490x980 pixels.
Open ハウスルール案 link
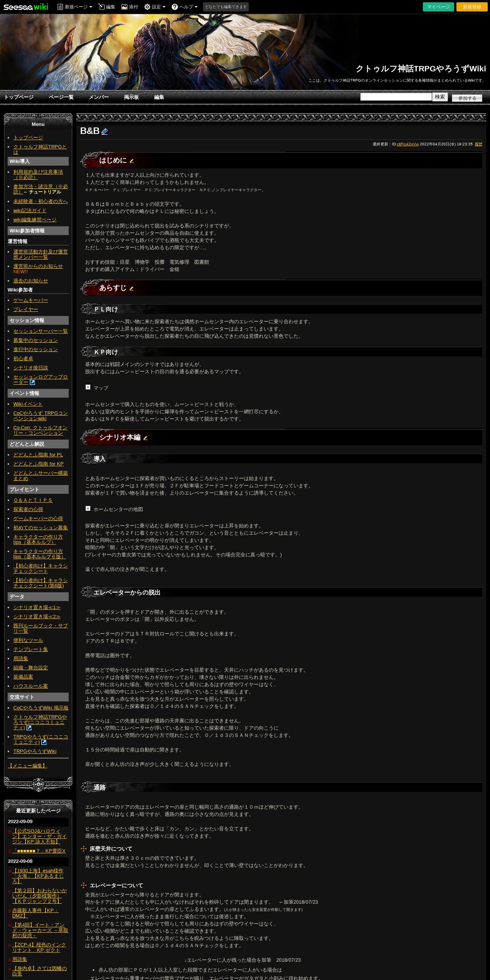pyautogui.click(x=31, y=686)
